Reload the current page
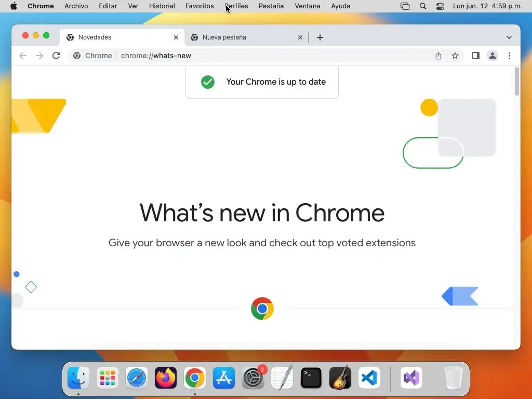The height and width of the screenshot is (399, 532). pos(56,56)
